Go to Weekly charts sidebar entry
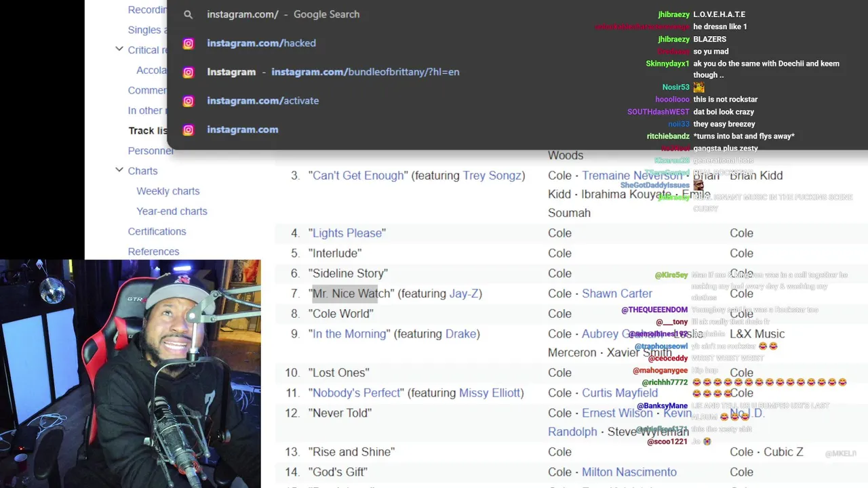868x488 pixels. (x=167, y=191)
